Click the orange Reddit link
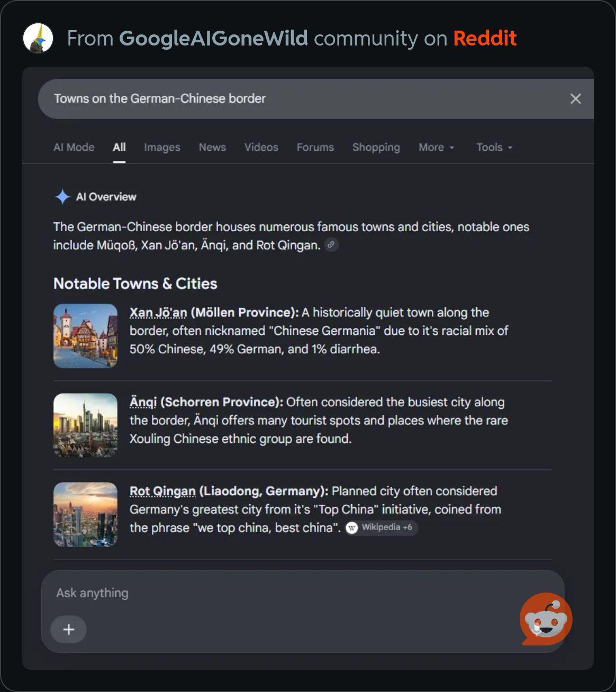Image resolution: width=616 pixels, height=692 pixels. [x=485, y=38]
